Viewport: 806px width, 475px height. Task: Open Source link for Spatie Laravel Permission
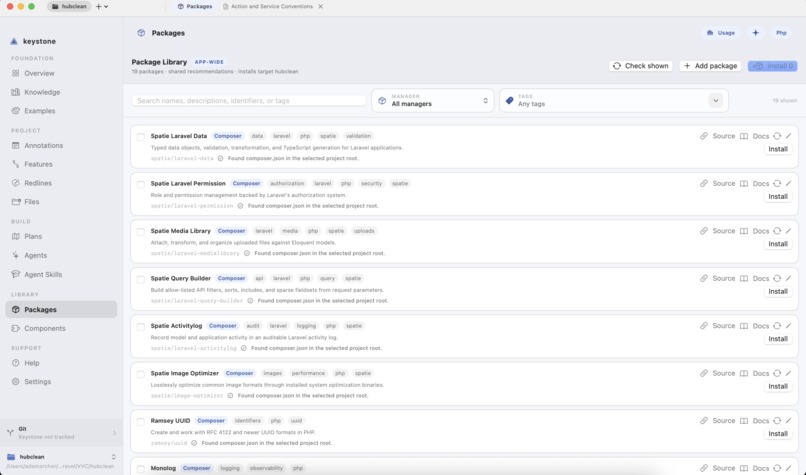[718, 184]
